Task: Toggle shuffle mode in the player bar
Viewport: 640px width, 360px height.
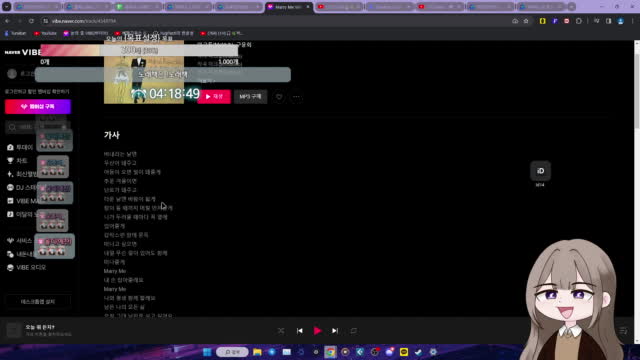Action: 281,331
